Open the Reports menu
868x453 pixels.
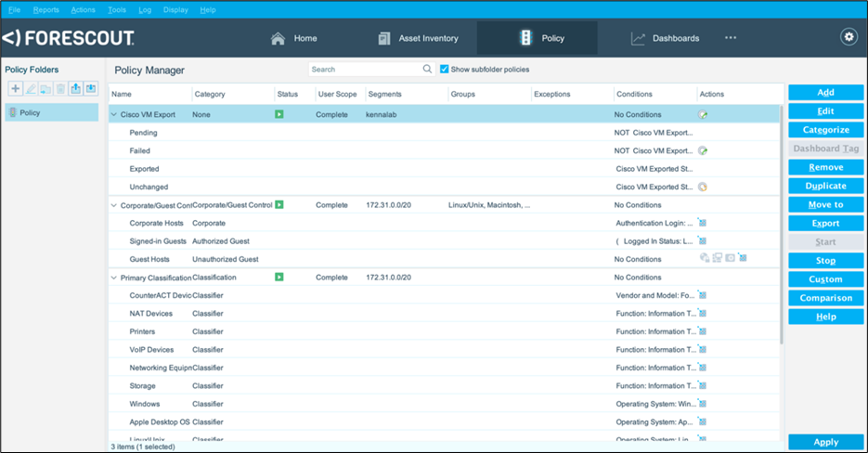pyautogui.click(x=45, y=9)
